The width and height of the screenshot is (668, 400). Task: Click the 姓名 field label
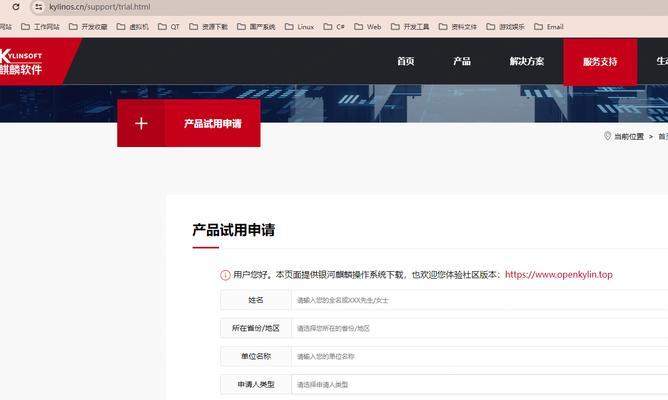(256, 300)
